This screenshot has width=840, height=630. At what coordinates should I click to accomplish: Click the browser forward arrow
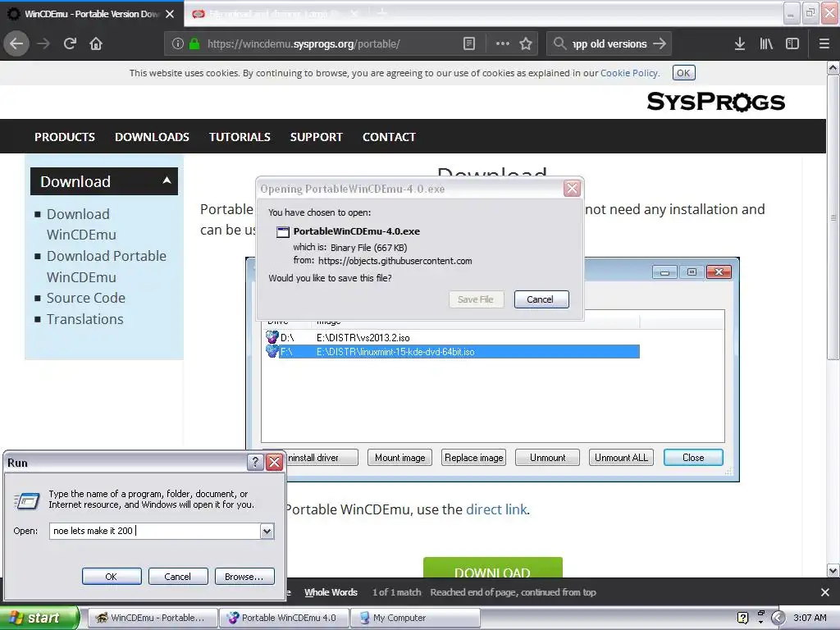click(43, 43)
